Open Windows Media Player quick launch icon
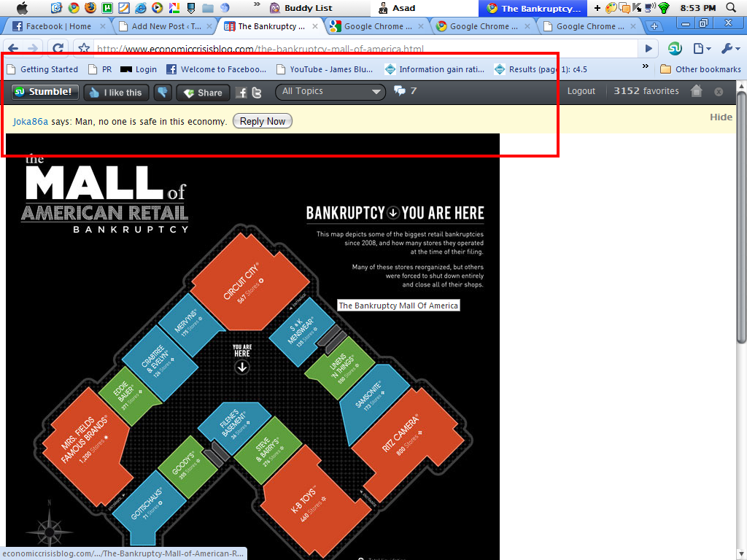Image resolution: width=747 pixels, height=560 pixels. [x=158, y=7]
